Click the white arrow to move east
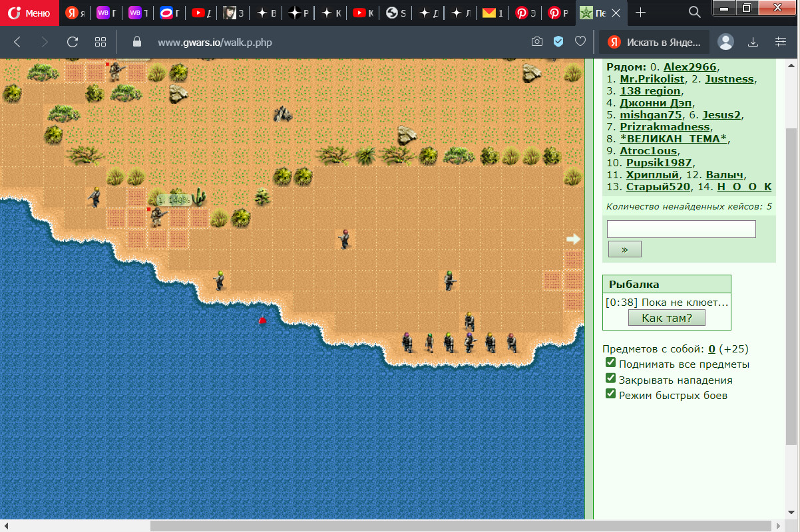The height and width of the screenshot is (532, 800). pyautogui.click(x=573, y=239)
